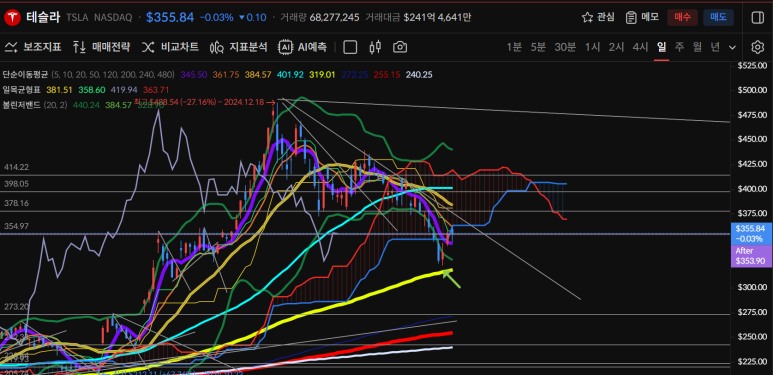This screenshot has height=375, width=773.
Task: Open 비교차트 compare chart tool
Action: pyautogui.click(x=170, y=47)
